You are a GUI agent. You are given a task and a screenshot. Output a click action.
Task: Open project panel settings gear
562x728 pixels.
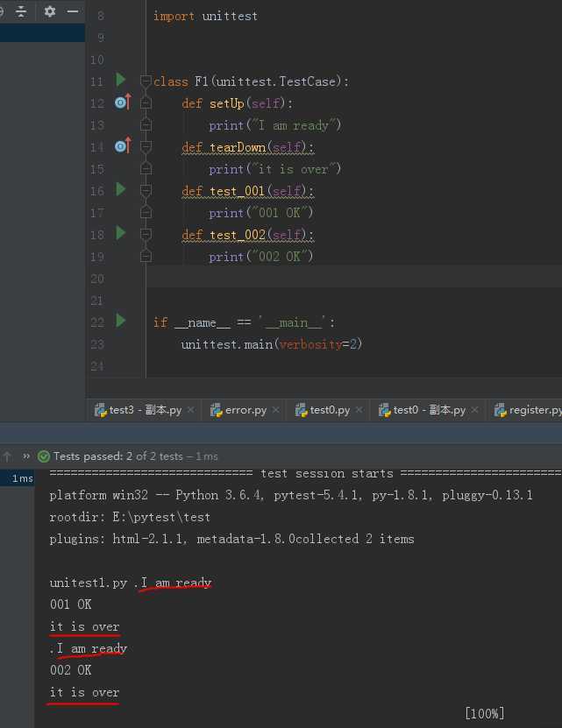(x=50, y=11)
